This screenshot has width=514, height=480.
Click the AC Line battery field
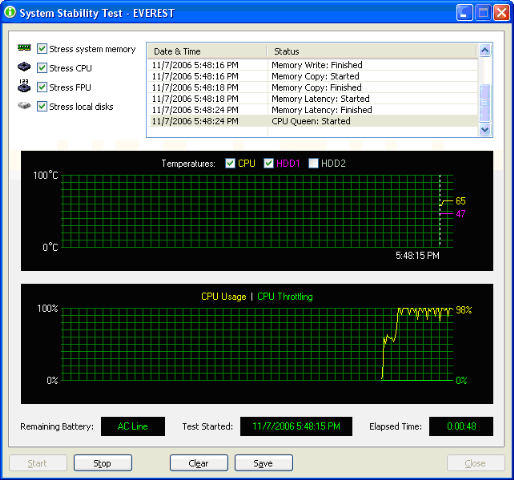pos(133,426)
